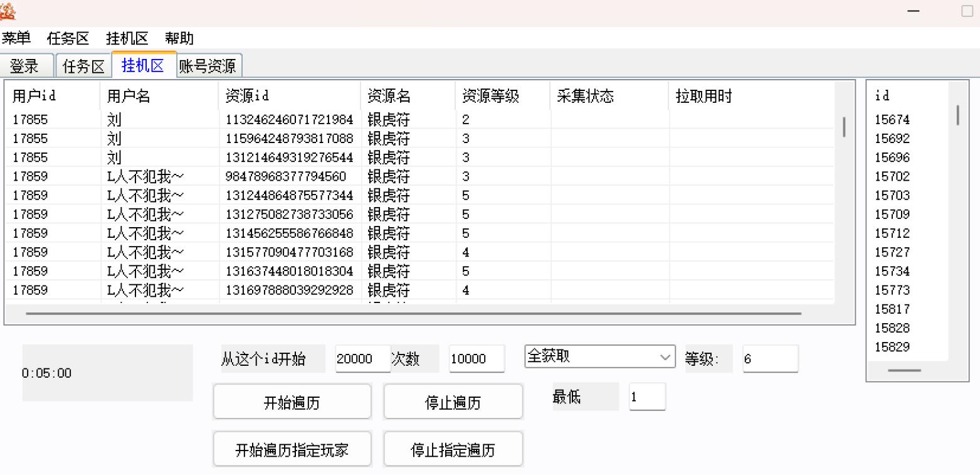980x475 pixels.
Task: Select the 任务区 tab
Action: pos(84,66)
